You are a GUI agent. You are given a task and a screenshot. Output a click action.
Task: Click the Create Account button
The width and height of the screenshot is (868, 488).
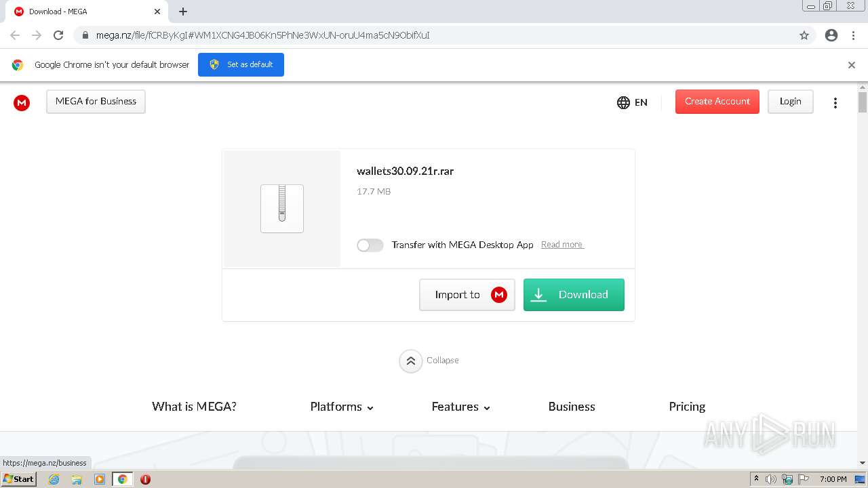click(x=717, y=102)
